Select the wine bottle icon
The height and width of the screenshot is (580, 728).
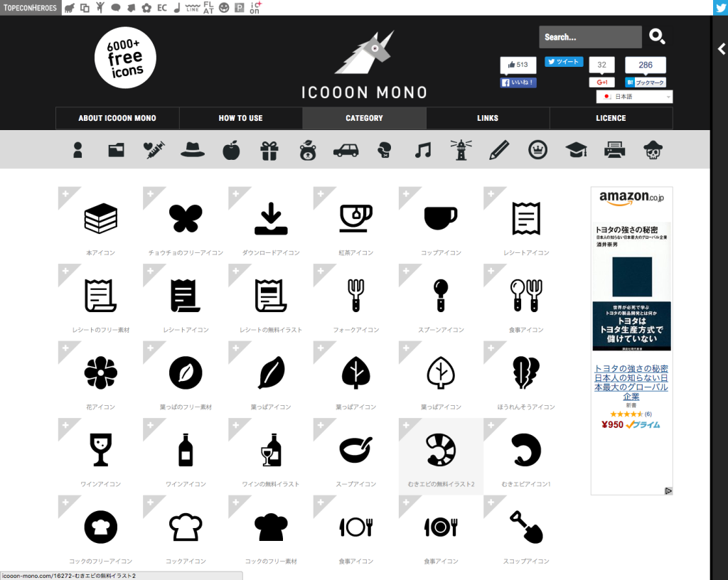pyautogui.click(x=186, y=450)
